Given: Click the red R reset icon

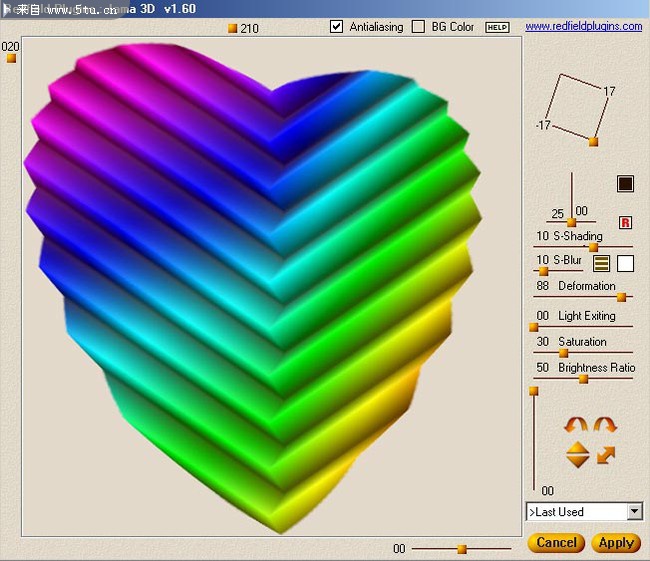Looking at the screenshot, I should pyautogui.click(x=626, y=222).
